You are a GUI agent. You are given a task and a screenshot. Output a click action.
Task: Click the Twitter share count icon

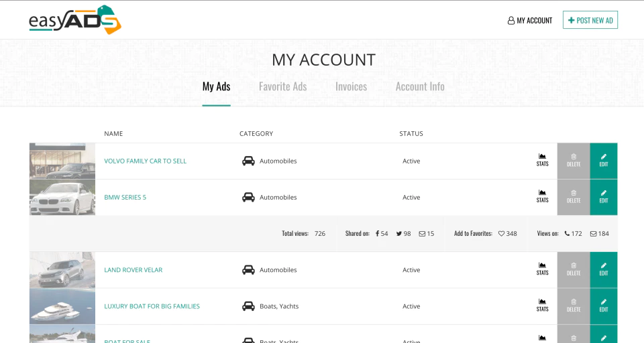point(398,234)
